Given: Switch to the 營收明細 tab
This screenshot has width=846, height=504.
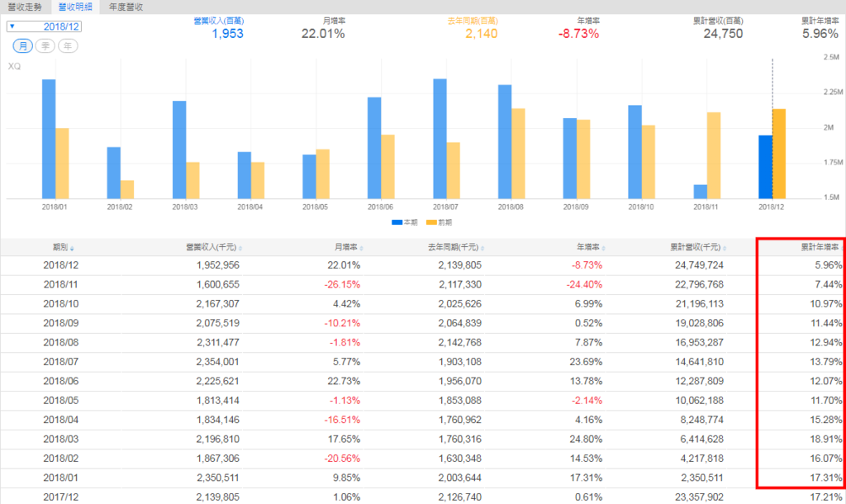Looking at the screenshot, I should pyautogui.click(x=75, y=7).
